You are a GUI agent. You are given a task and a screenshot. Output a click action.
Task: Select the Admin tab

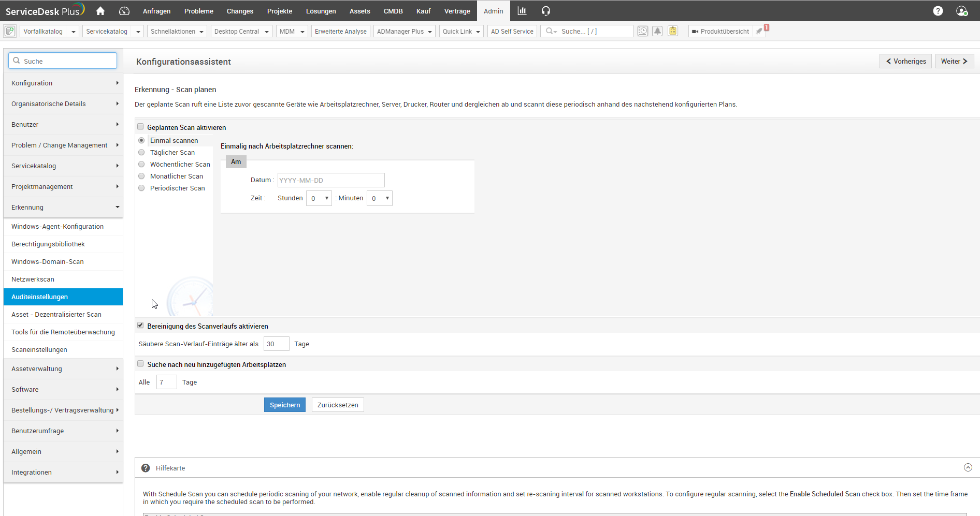point(493,11)
